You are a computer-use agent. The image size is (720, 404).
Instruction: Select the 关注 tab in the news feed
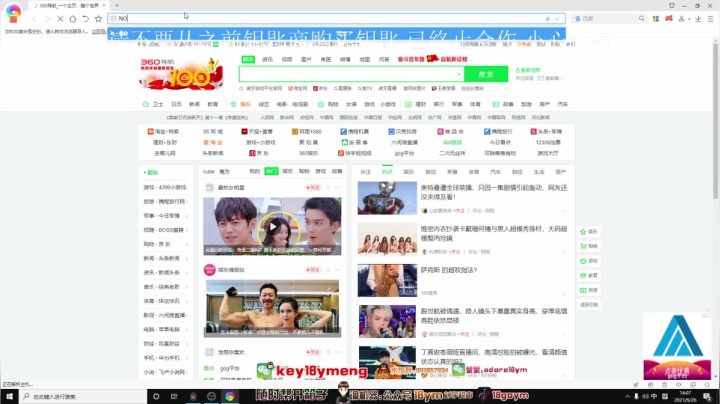pos(366,172)
